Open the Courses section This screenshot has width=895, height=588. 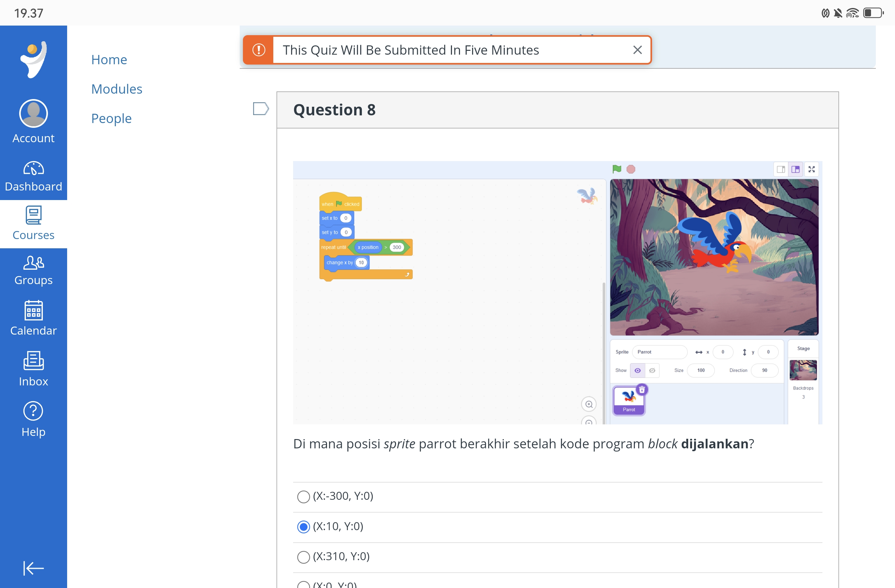click(x=34, y=223)
